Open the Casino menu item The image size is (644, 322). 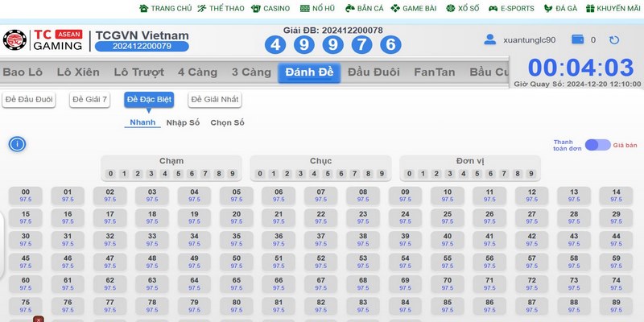coord(270,8)
